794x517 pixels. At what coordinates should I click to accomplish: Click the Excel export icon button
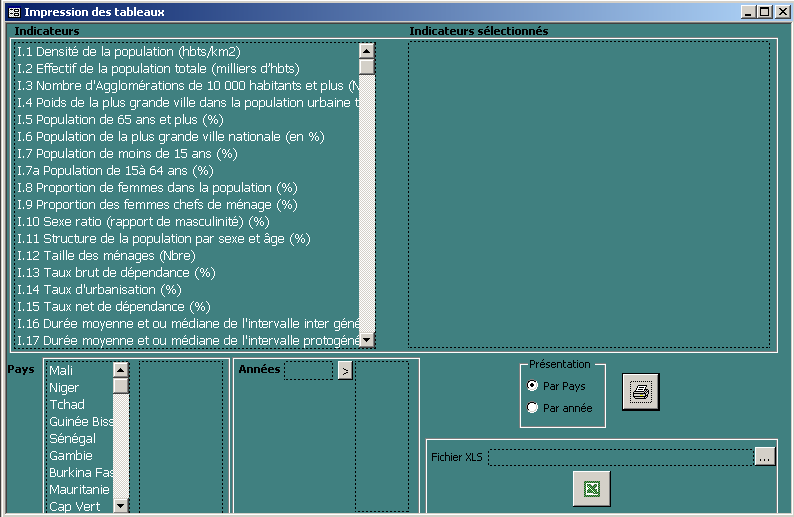click(591, 489)
